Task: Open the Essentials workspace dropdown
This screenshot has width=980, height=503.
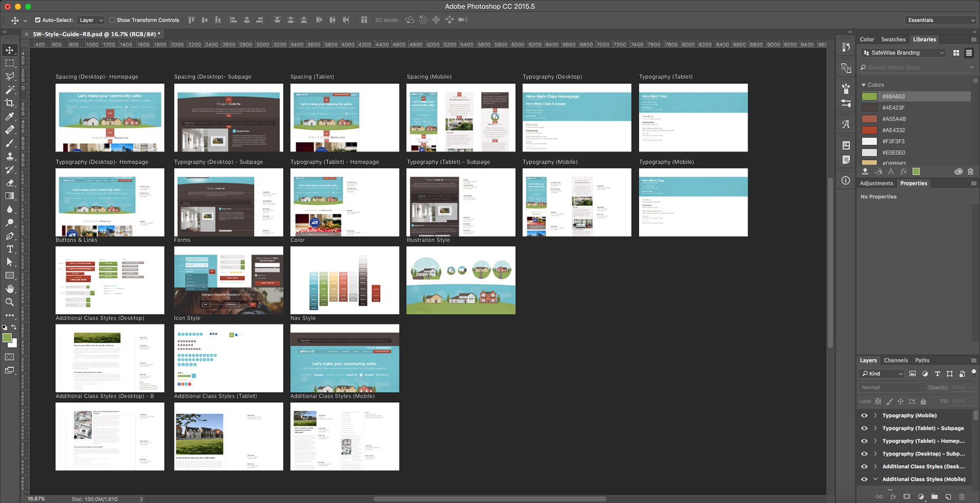Action: (x=940, y=20)
